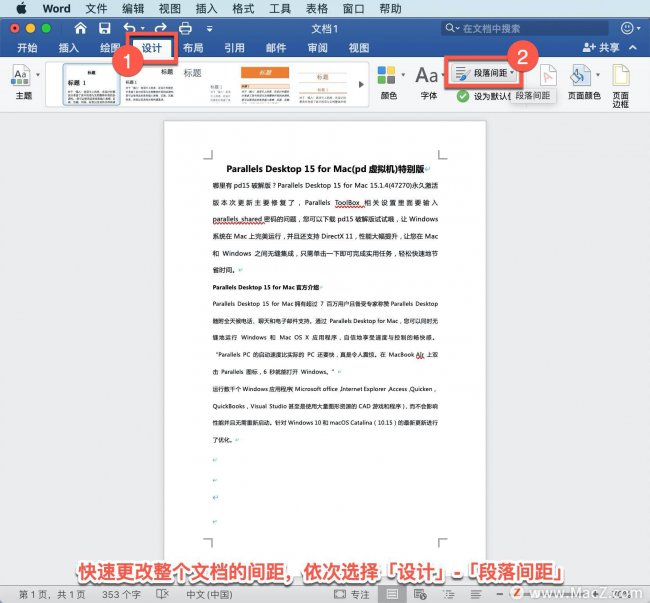This screenshot has height=603, width=650.
Task: Open the 视图 menu in the menu bar
Action: click(170, 8)
